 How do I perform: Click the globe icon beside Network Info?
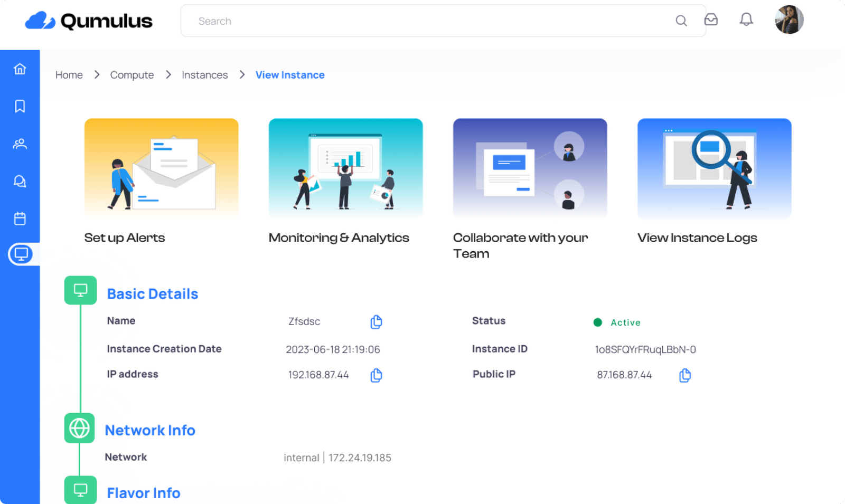(x=79, y=429)
